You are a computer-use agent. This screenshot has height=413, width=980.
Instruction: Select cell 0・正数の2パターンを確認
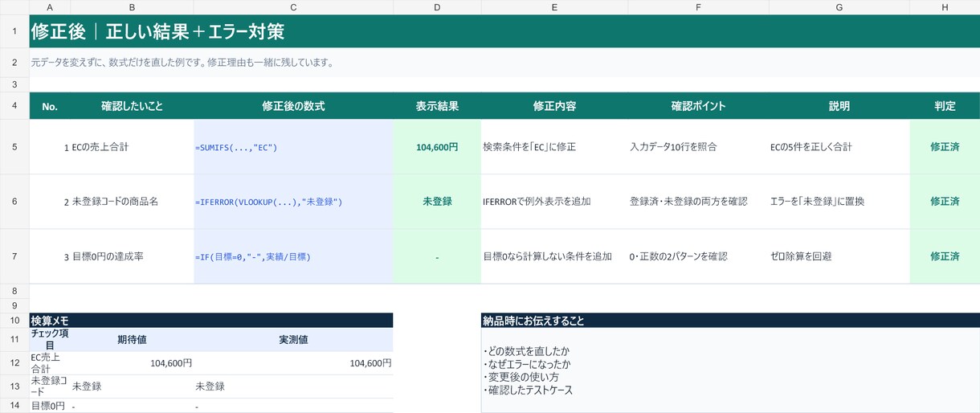[x=698, y=256]
